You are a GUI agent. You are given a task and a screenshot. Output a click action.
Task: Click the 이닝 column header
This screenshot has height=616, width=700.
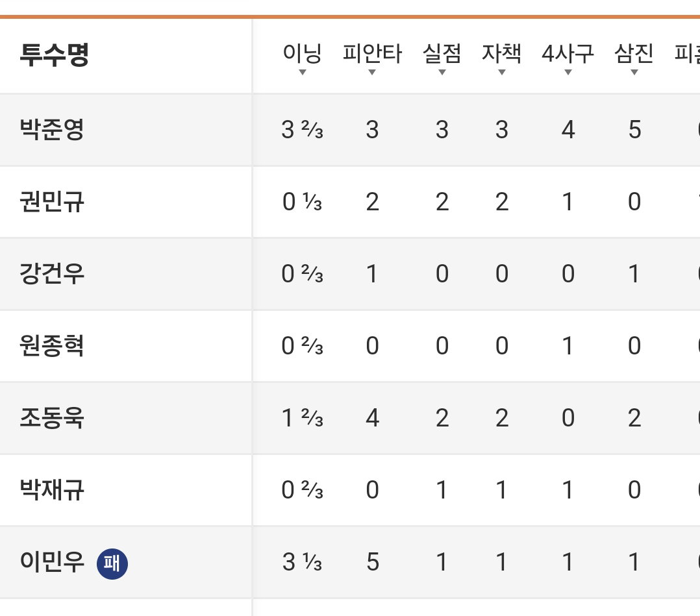click(302, 54)
